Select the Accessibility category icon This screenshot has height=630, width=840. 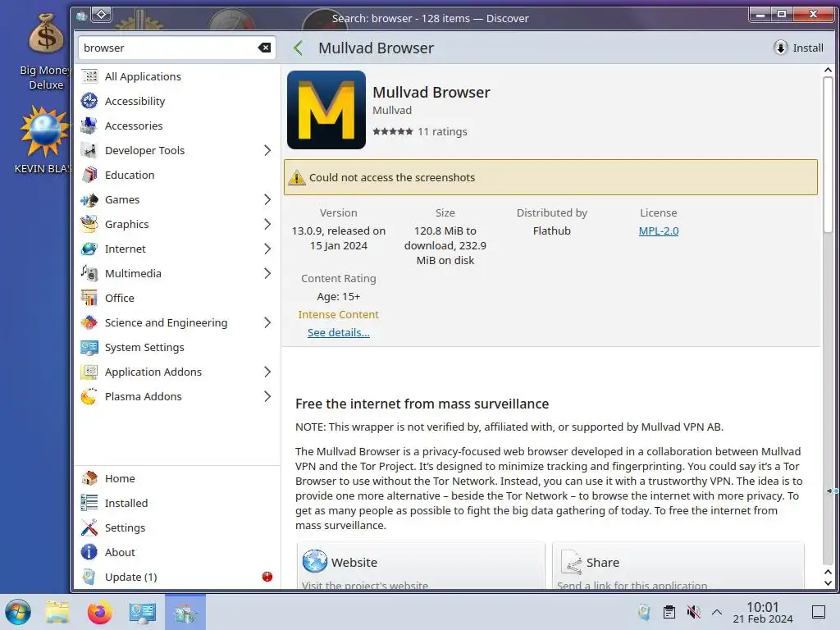click(x=89, y=101)
